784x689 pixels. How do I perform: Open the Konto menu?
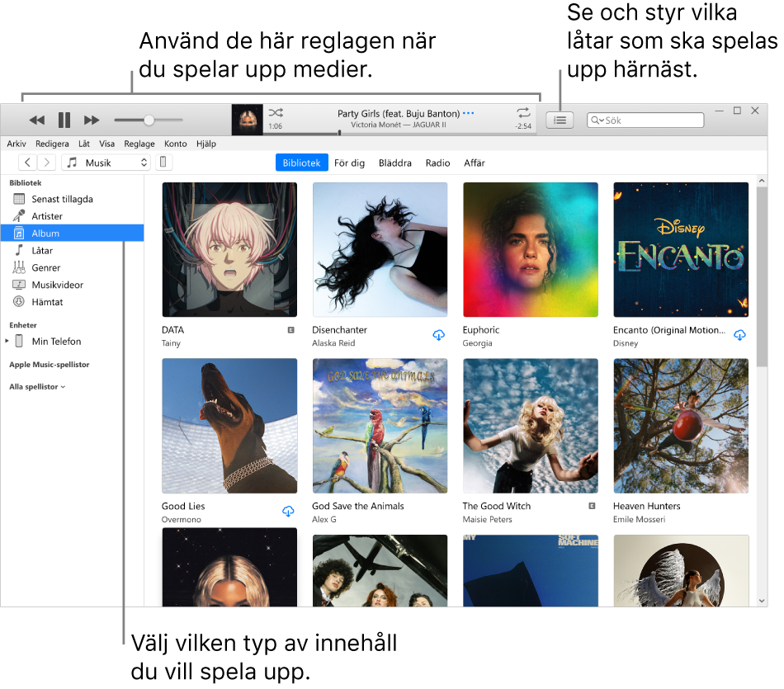click(x=176, y=144)
